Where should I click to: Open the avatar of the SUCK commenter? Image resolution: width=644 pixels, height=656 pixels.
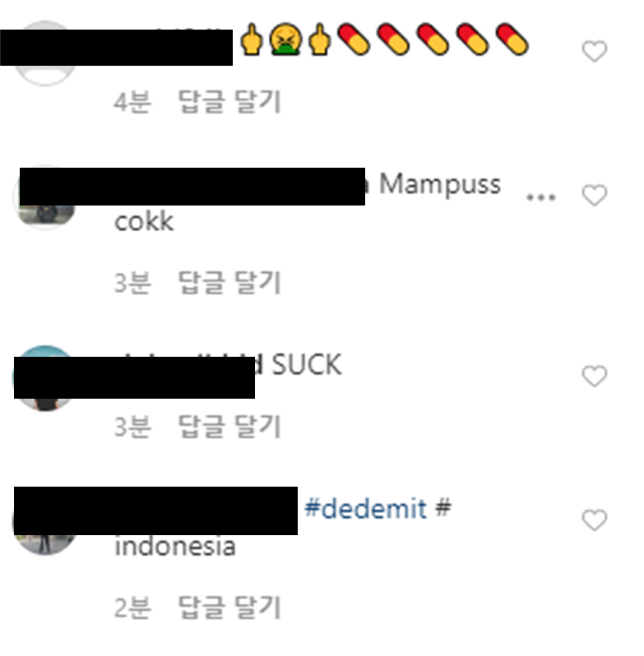click(45, 378)
